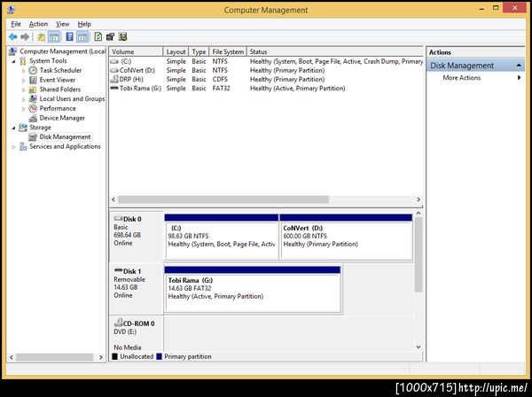Click the Local Users and Groups icon

33,99
